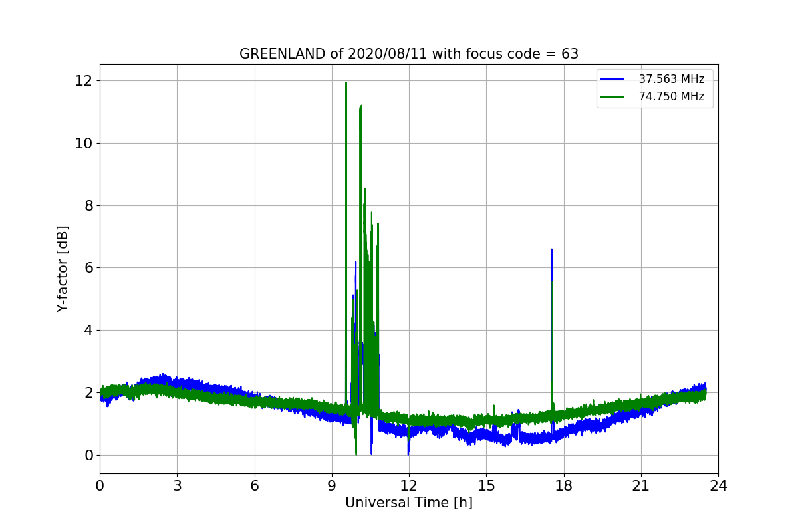798x532 pixels.
Task: Click x-axis tick label '18'
Action: 564,485
